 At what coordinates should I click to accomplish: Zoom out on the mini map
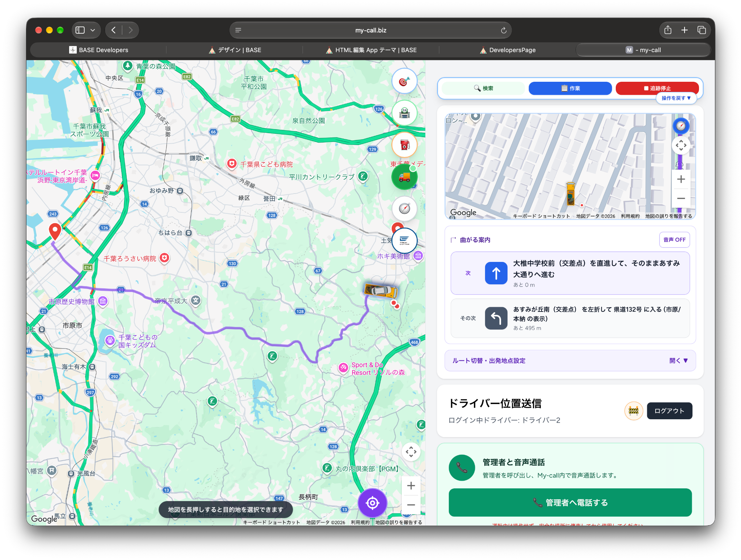pyautogui.click(x=681, y=198)
